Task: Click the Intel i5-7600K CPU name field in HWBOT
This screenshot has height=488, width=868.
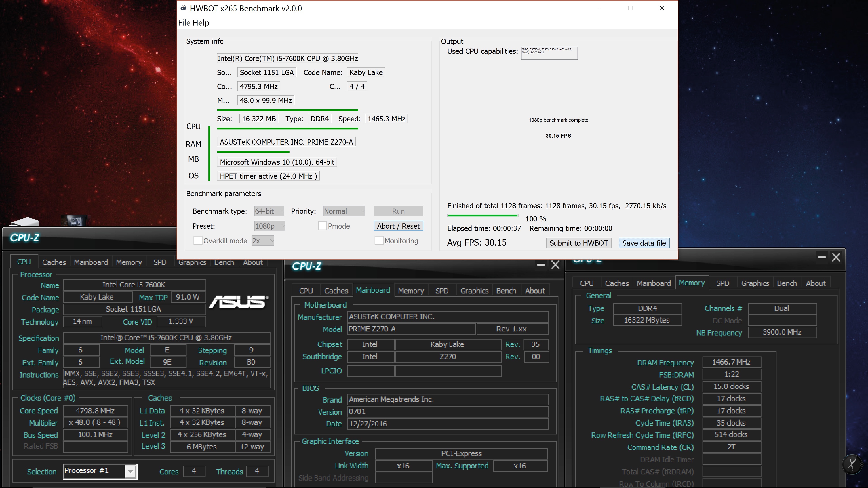Action: pos(288,58)
